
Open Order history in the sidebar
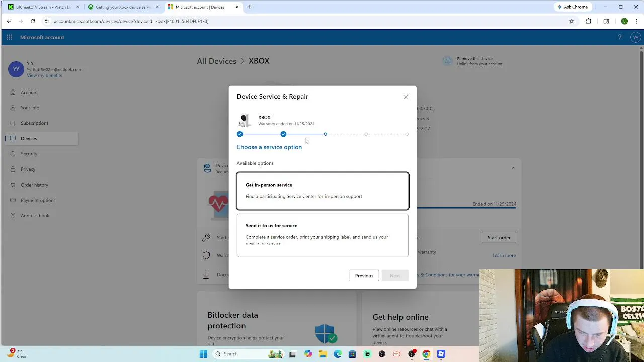34,185
